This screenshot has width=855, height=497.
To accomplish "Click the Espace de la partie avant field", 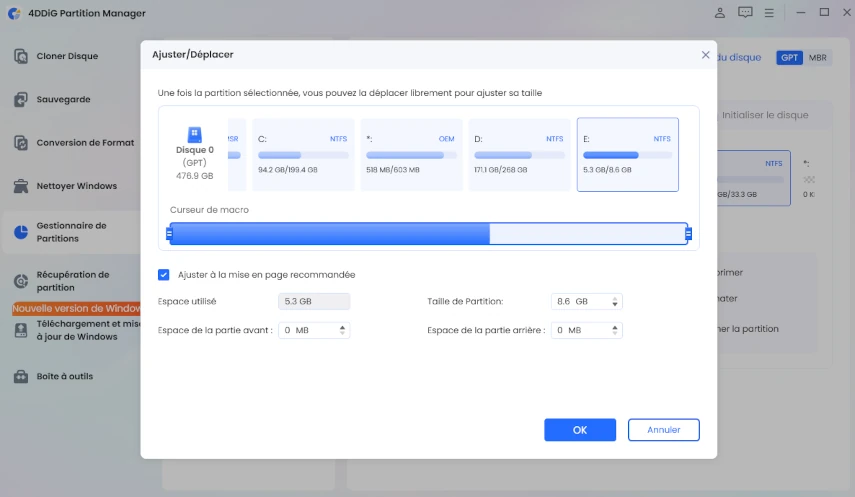I will [314, 330].
